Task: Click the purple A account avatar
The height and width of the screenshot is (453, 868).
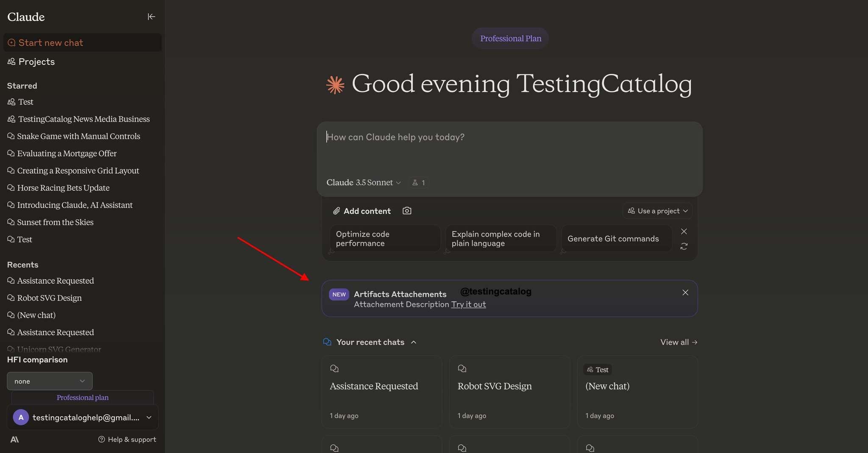Action: click(x=21, y=417)
